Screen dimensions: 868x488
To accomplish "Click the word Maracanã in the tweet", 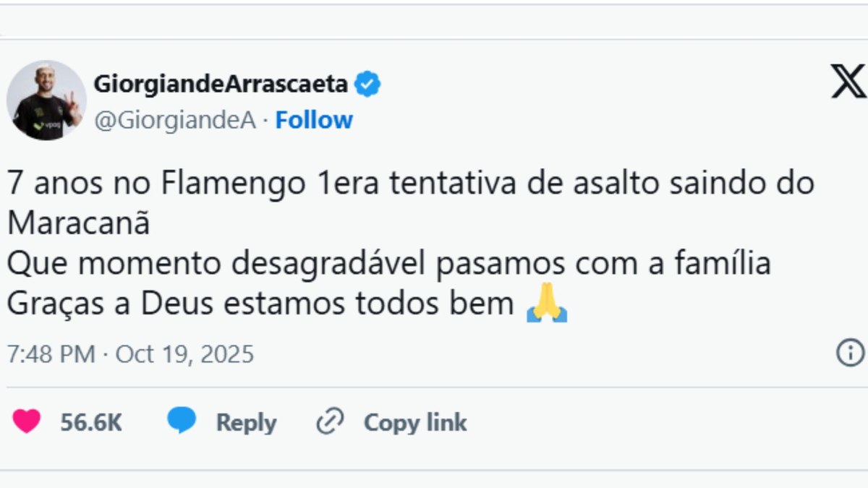I will click(x=80, y=223).
